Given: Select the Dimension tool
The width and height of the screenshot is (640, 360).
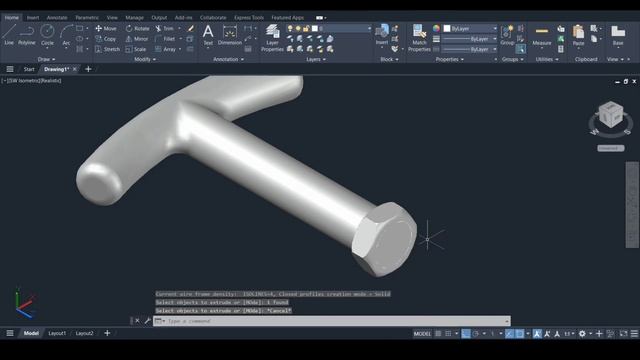Looking at the screenshot, I should [x=230, y=35].
